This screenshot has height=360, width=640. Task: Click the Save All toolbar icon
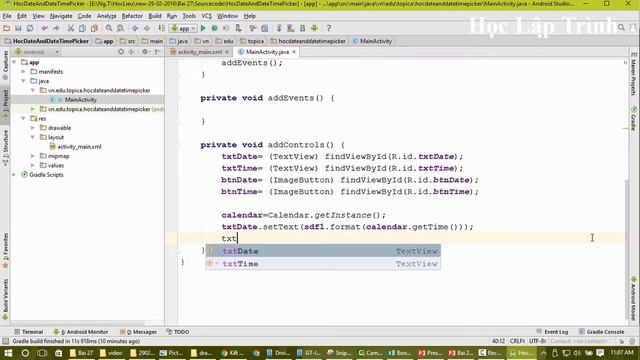coord(18,28)
